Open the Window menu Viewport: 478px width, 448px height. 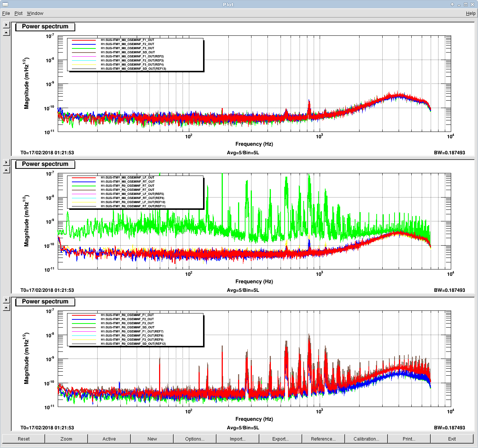35,13
